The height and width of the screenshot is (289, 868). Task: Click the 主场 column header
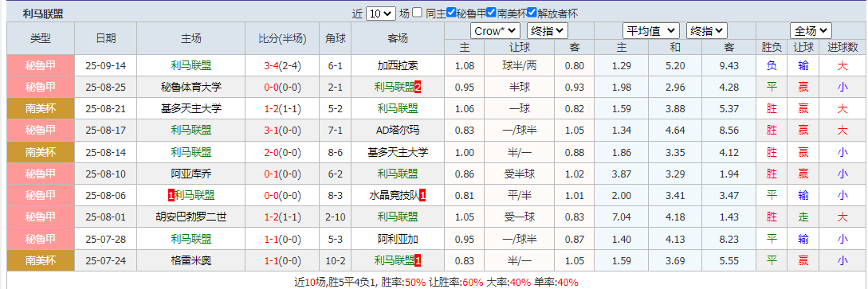click(191, 38)
